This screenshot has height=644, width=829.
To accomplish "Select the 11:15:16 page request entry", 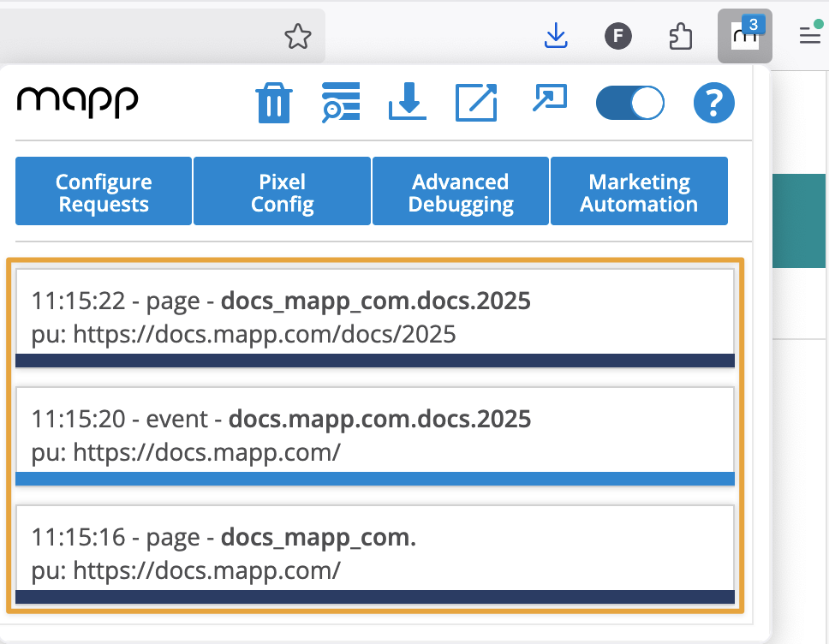I will [x=375, y=554].
